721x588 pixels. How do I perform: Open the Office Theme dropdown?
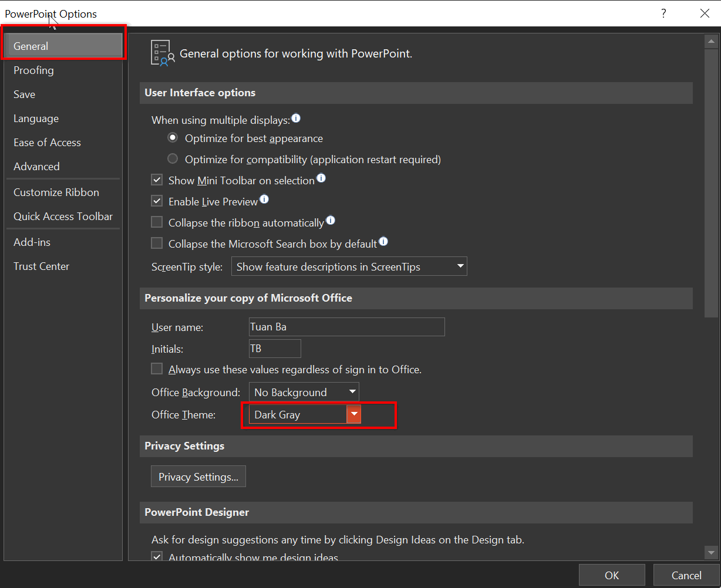[305, 414]
